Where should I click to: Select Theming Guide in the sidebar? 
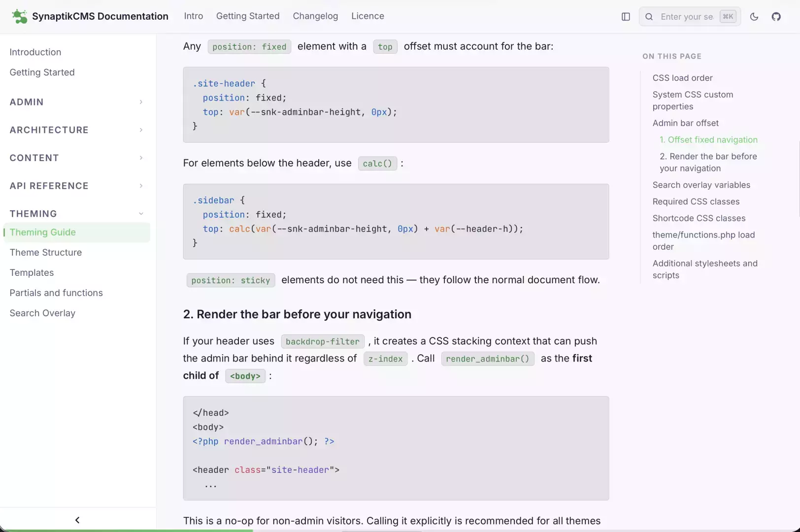(76, 233)
